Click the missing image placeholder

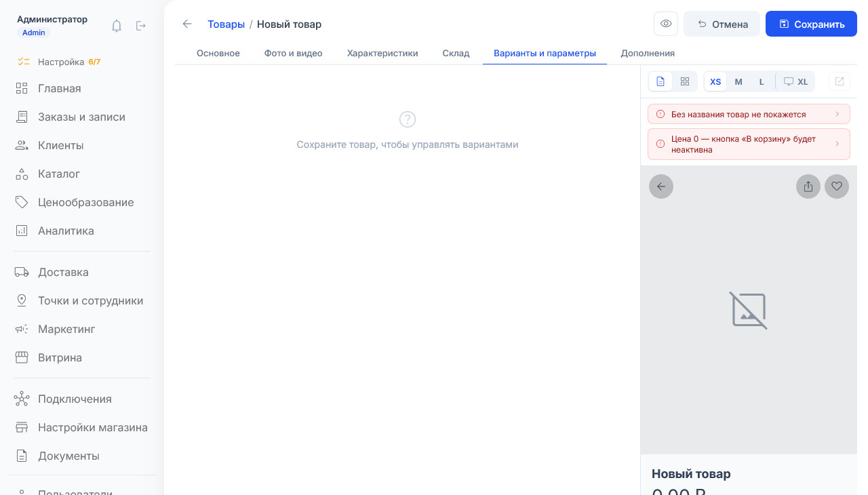point(749,311)
